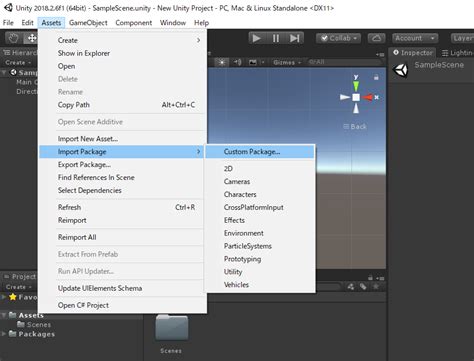This screenshot has width=474, height=361.
Task: Import the Prototyping package
Action: [x=260, y=259]
